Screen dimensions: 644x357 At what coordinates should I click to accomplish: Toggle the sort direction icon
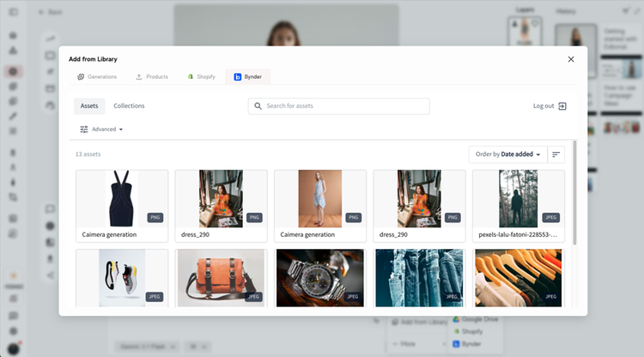click(x=556, y=154)
